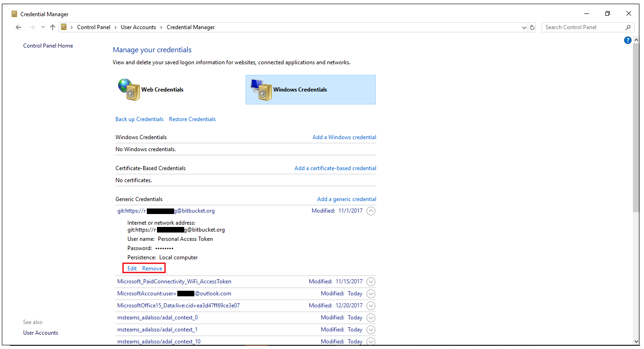Open Help with the question mark icon
This screenshot has width=644, height=349.
[x=627, y=40]
